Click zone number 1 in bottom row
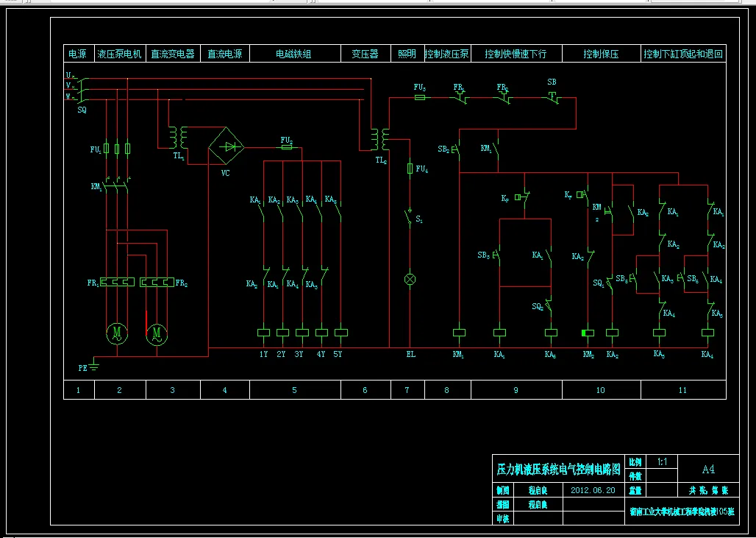Screen dimensions: 756x538 [79, 390]
